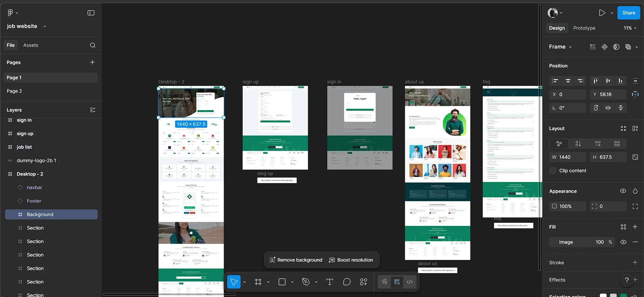Select the Text tool
Screen dimensions: 644x297
coord(330,282)
